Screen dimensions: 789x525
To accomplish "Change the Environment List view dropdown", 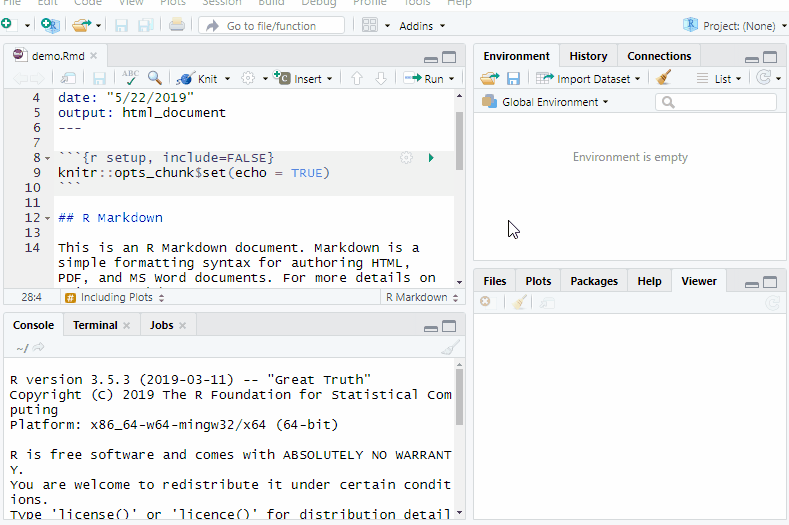I will [719, 79].
